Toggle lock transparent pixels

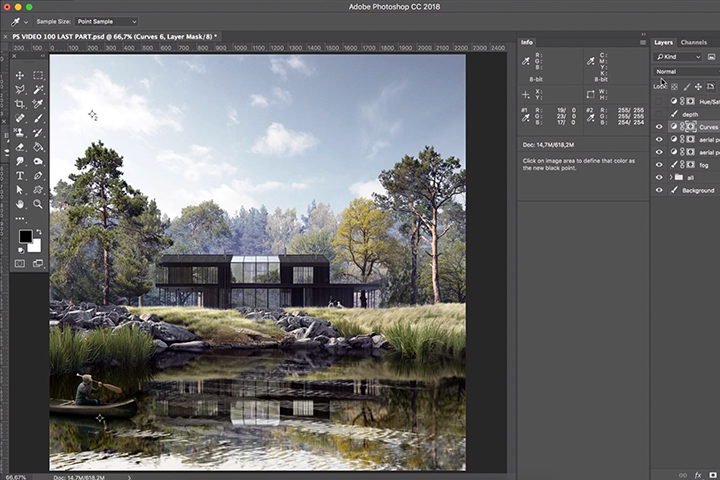coord(674,86)
